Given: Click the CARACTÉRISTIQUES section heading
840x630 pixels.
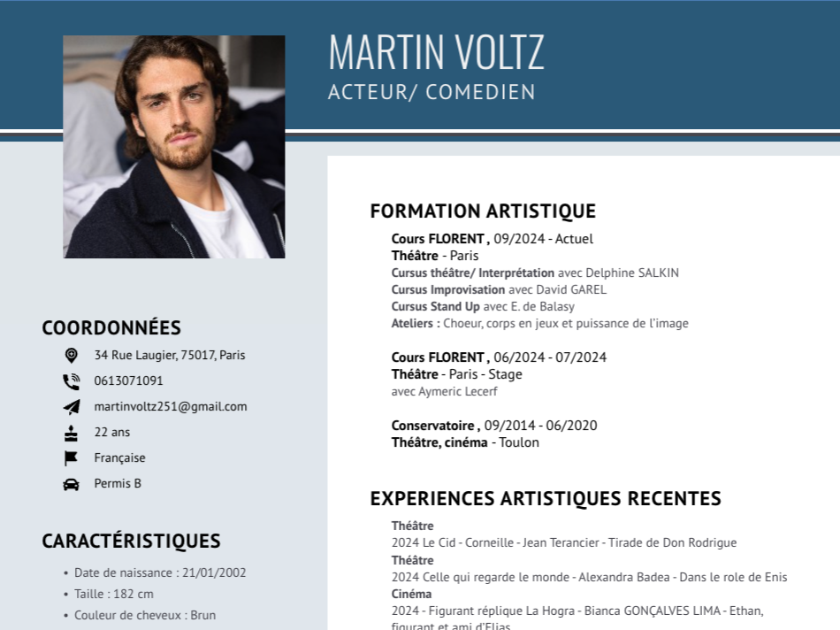Looking at the screenshot, I should click(x=131, y=541).
